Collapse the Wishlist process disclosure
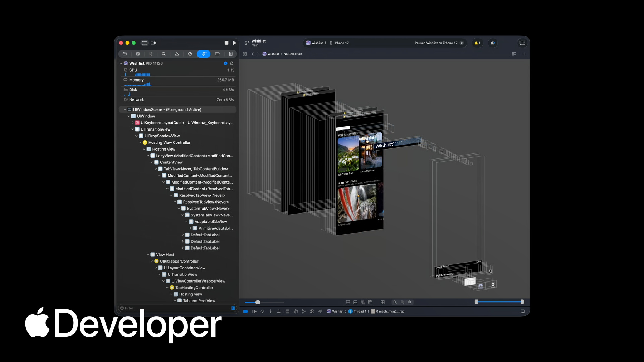Screen dimensions: 644x362 [x=121, y=63]
